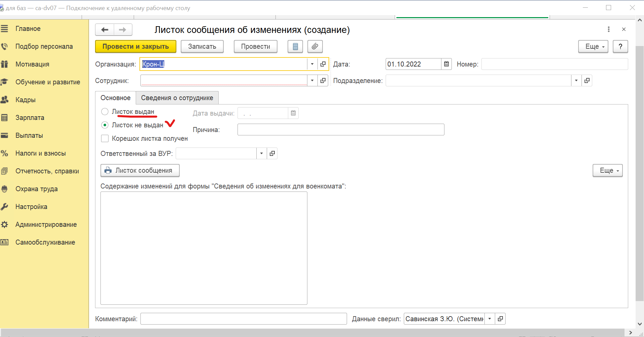Switch to Сведения о сотруднике tab
644x337 pixels.
[177, 98]
